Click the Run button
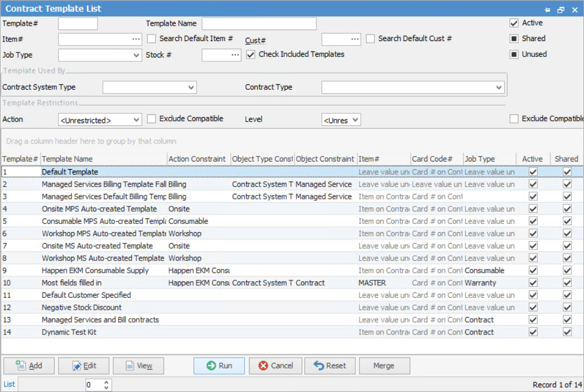584x392 pixels. 219,366
